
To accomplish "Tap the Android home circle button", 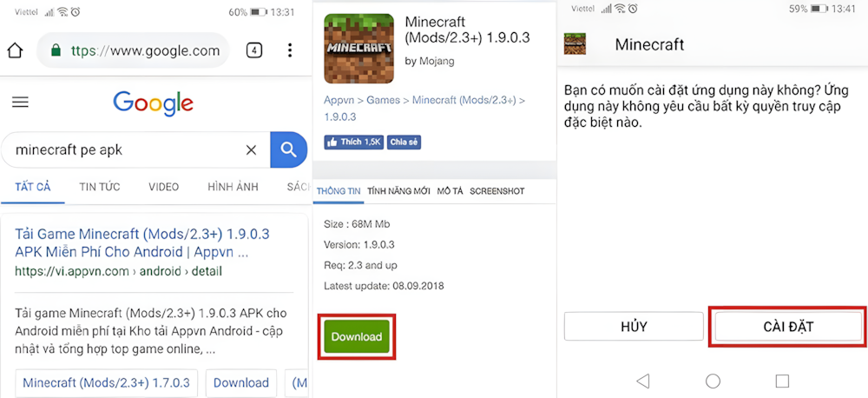I will pyautogui.click(x=713, y=381).
